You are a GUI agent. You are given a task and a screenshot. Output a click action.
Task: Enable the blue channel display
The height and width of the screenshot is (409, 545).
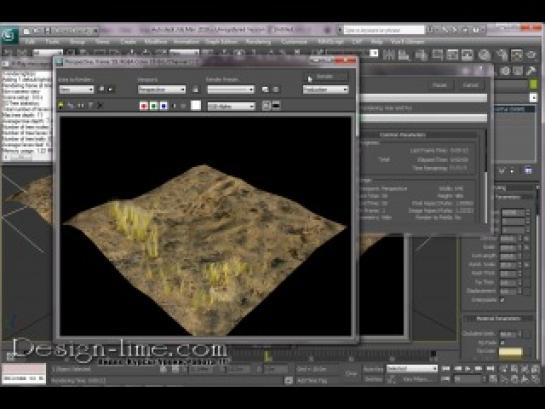click(x=163, y=106)
